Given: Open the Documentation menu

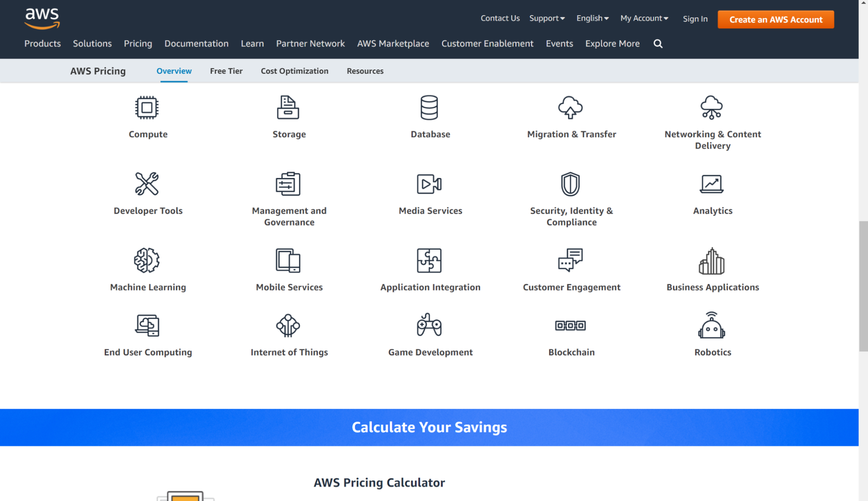Looking at the screenshot, I should 196,43.
